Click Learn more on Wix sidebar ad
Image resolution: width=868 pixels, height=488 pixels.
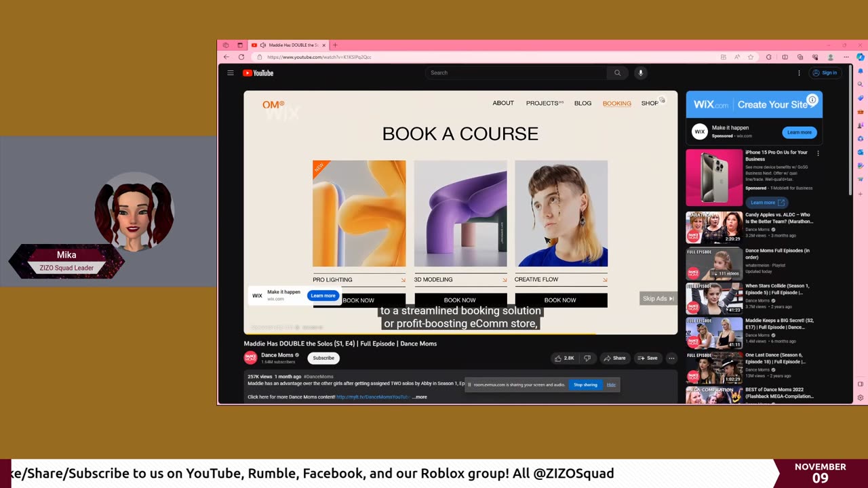point(799,132)
